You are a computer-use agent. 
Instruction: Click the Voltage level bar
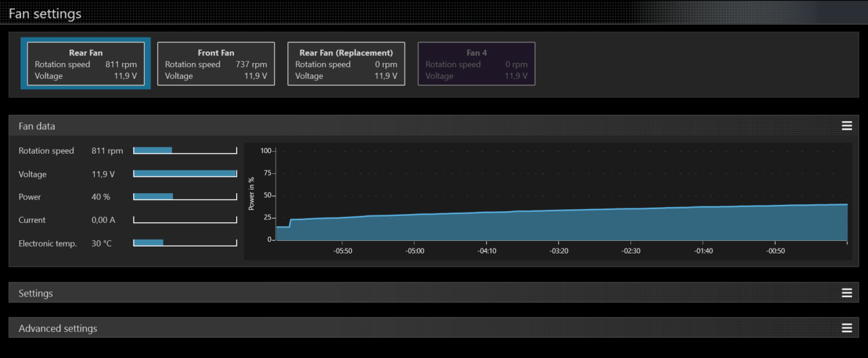[x=185, y=174]
